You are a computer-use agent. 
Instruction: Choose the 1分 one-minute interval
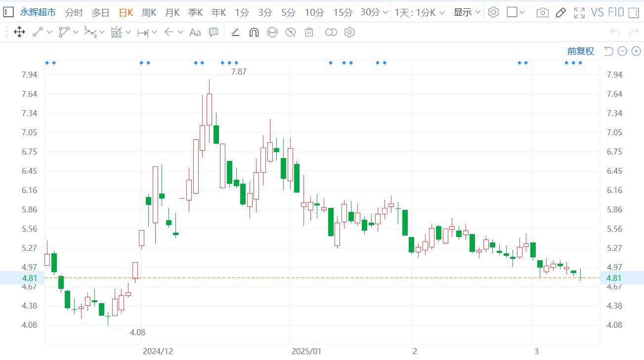(x=242, y=12)
